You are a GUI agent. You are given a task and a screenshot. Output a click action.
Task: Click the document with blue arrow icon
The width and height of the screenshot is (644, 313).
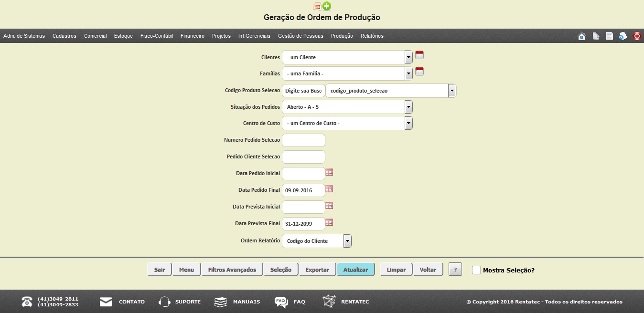596,36
